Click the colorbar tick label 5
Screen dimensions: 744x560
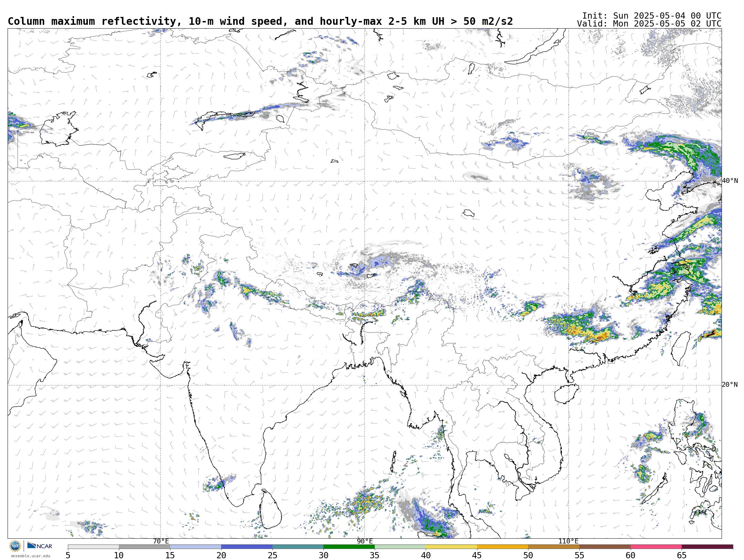pos(68,556)
